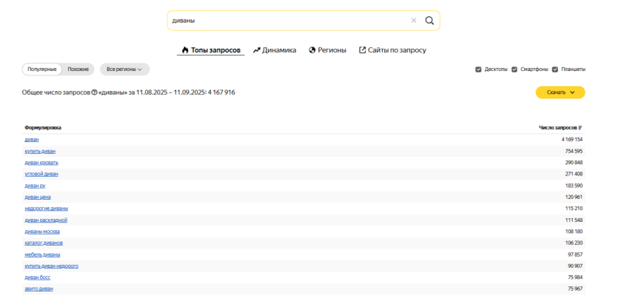The image size is (644, 296).
Task: Open the Сайты по запросу tab
Action: click(x=392, y=50)
